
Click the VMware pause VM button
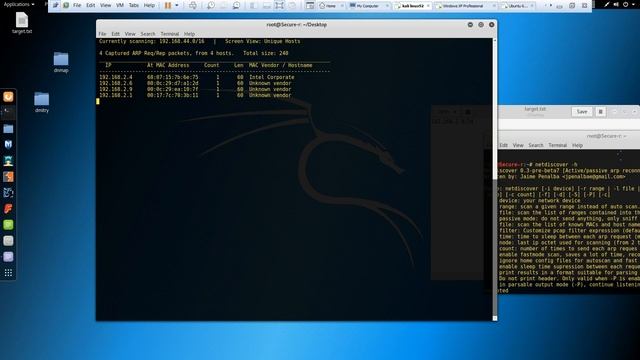[x=168, y=5]
